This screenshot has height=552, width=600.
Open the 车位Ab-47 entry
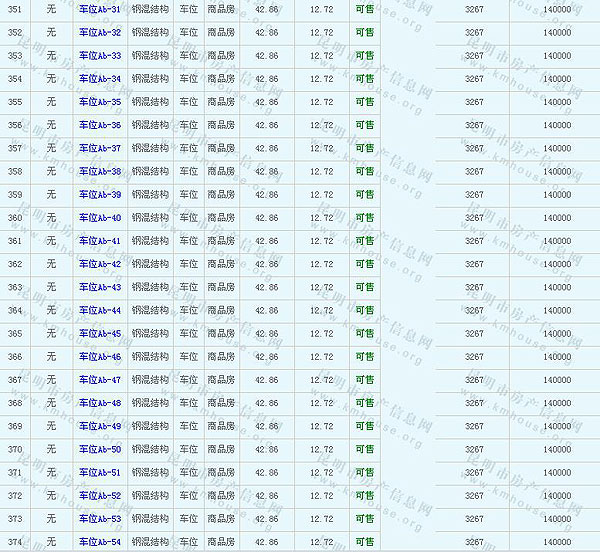click(100, 380)
